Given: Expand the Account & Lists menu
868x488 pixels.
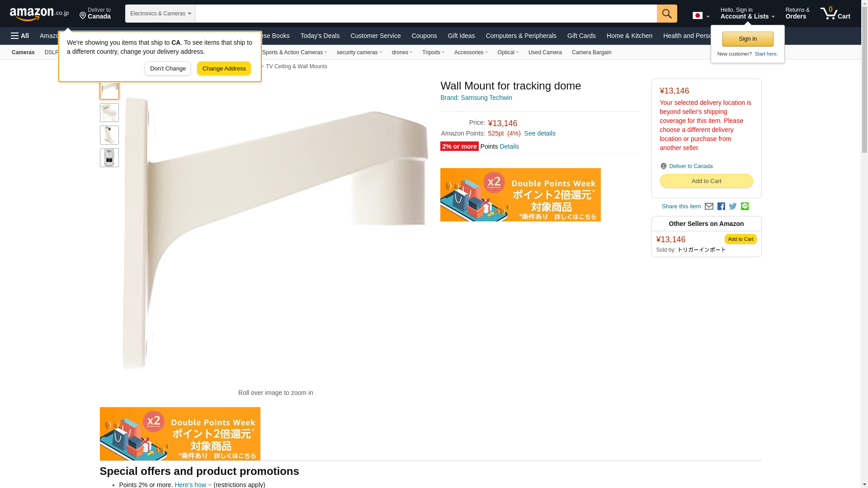Looking at the screenshot, I should pos(747,14).
